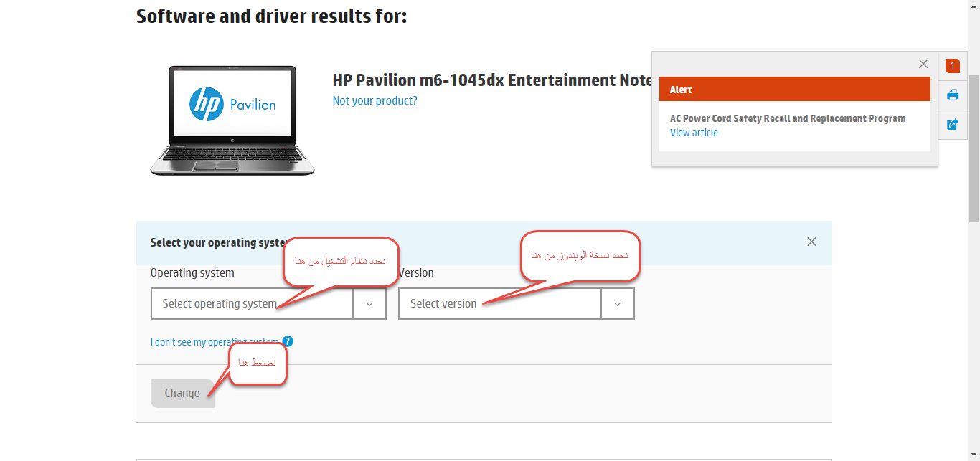This screenshot has height=461, width=980.
Task: Click the Software and driver results heading
Action: point(272,16)
